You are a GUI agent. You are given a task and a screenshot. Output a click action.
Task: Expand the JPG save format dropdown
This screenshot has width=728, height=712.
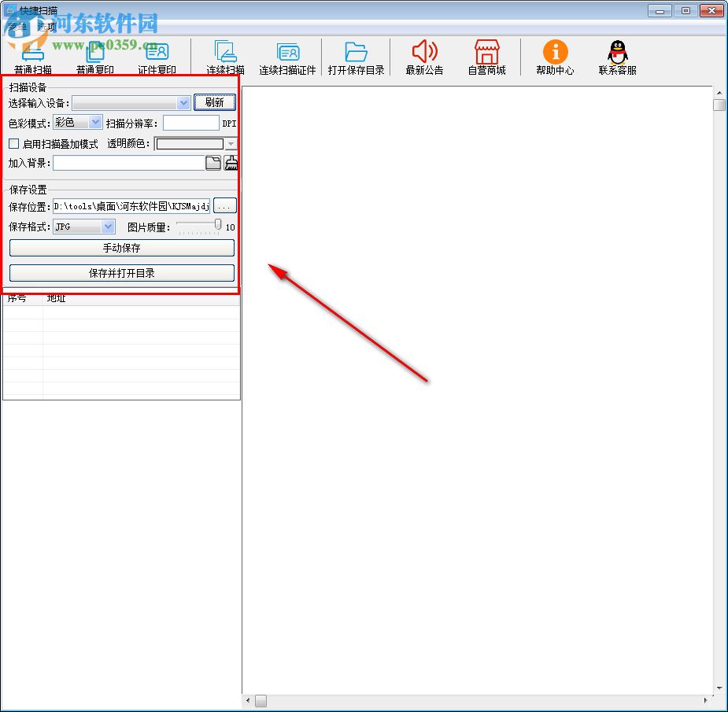(108, 227)
